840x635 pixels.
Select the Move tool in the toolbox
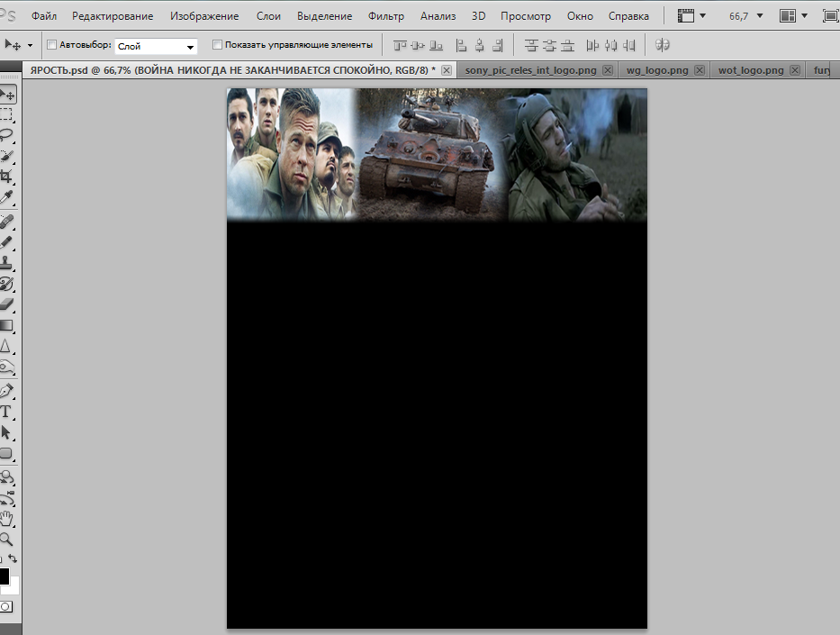click(7, 95)
